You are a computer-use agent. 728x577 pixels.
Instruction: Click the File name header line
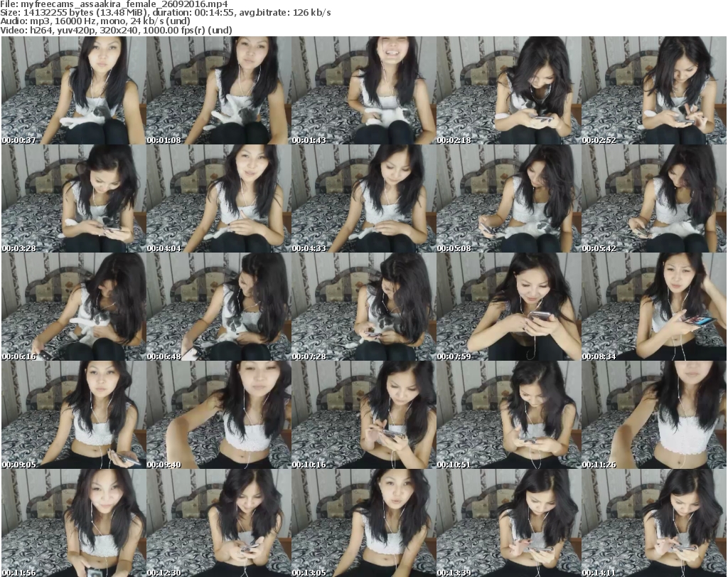(x=114, y=4)
